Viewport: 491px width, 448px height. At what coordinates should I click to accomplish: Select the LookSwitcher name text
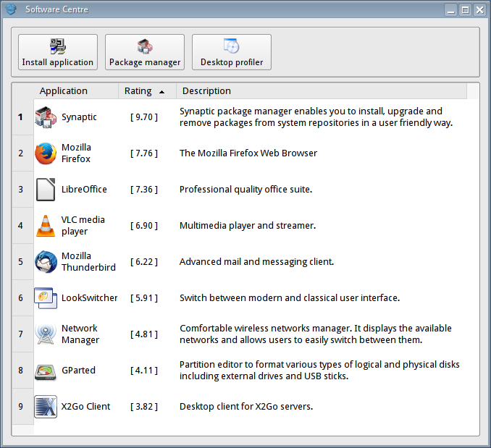click(90, 298)
